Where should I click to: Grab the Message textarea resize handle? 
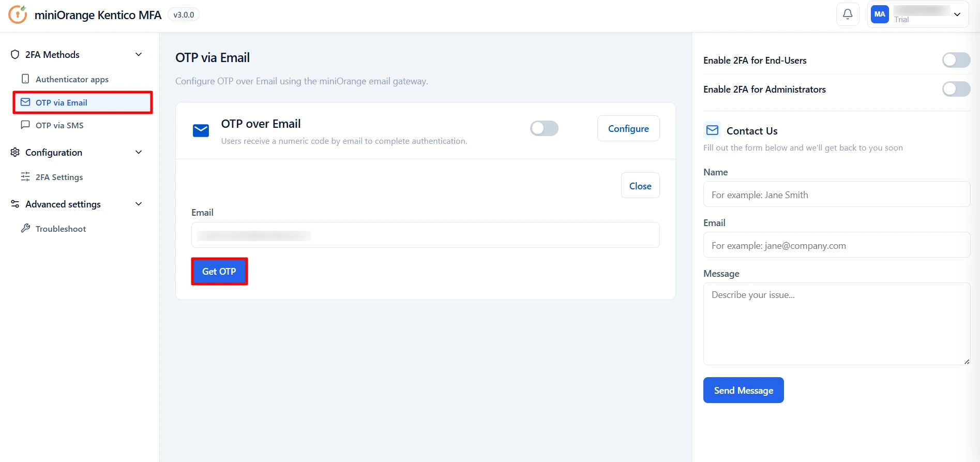(x=967, y=362)
